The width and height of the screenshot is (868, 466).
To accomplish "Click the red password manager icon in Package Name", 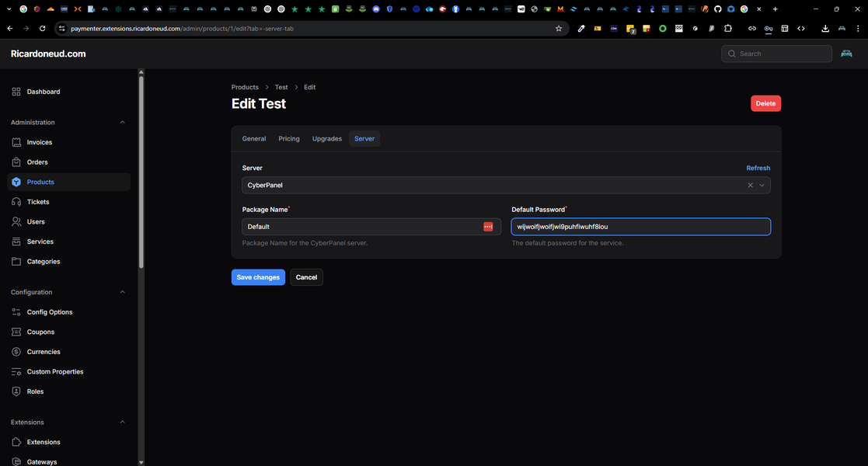I will click(x=488, y=227).
